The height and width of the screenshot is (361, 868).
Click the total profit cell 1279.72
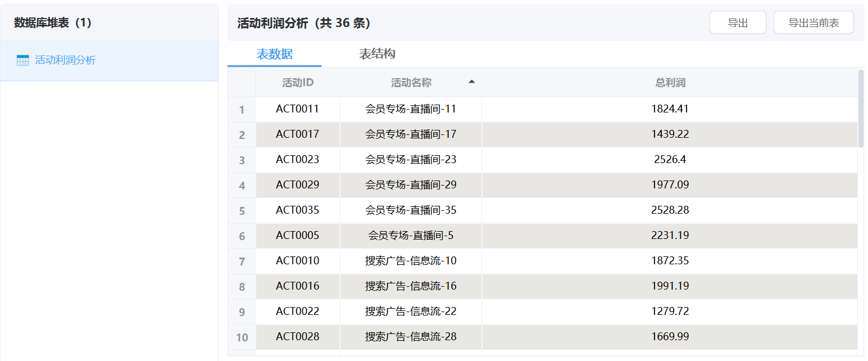pos(670,312)
